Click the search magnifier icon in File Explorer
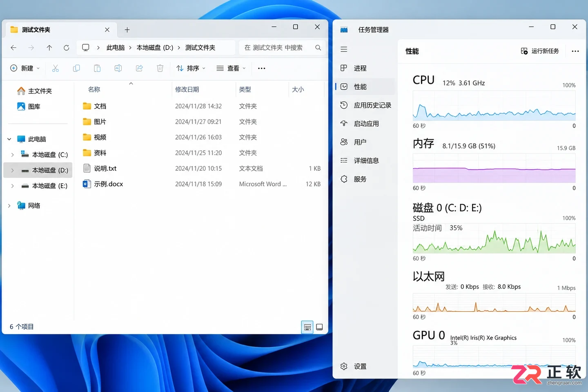588x392 pixels. click(x=318, y=48)
